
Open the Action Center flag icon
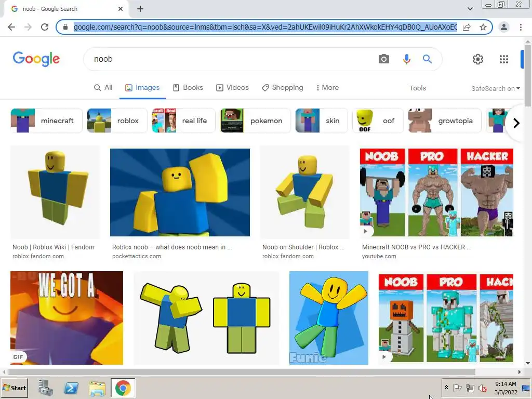[457, 388]
